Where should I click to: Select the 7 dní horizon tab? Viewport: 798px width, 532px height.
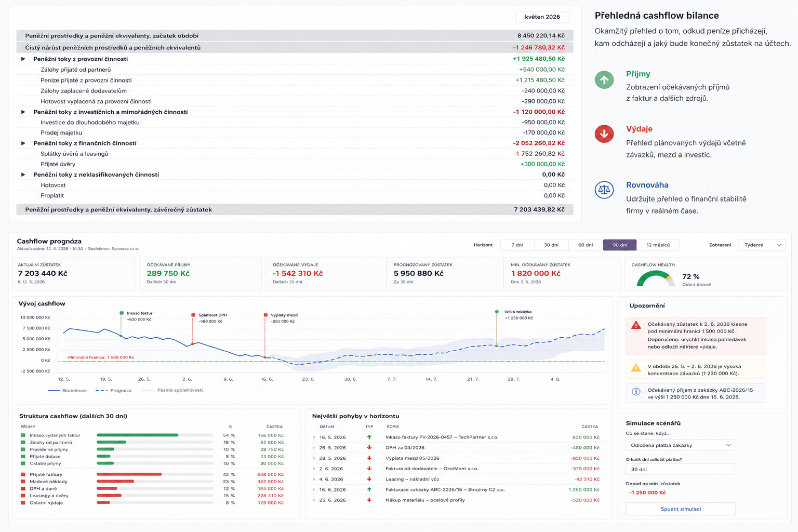[x=517, y=245]
